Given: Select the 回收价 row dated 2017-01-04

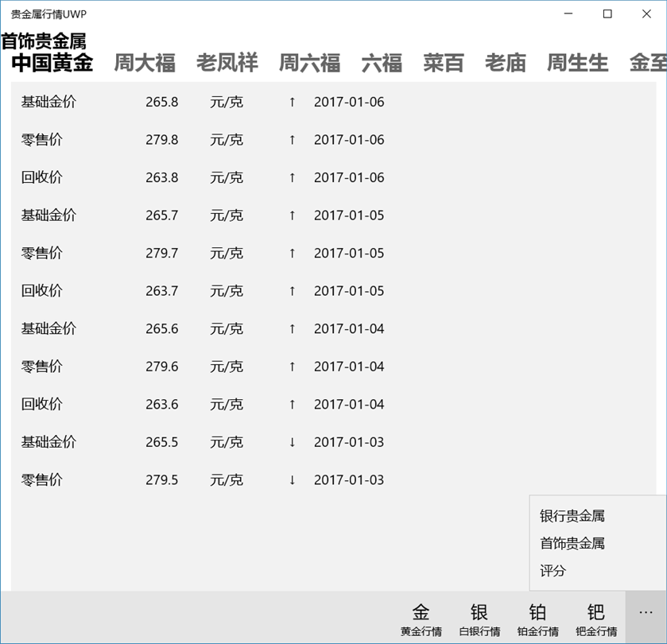Looking at the screenshot, I should (x=334, y=405).
